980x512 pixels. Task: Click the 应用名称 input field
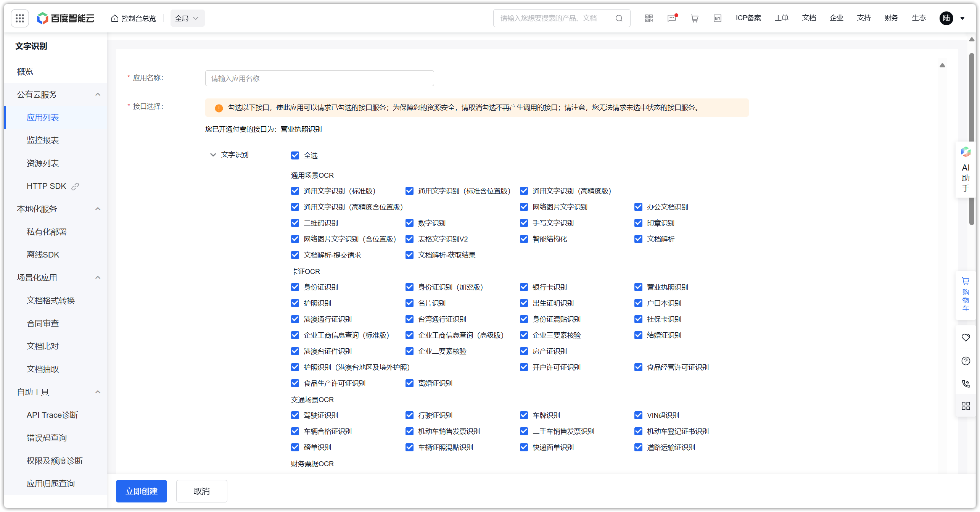319,78
